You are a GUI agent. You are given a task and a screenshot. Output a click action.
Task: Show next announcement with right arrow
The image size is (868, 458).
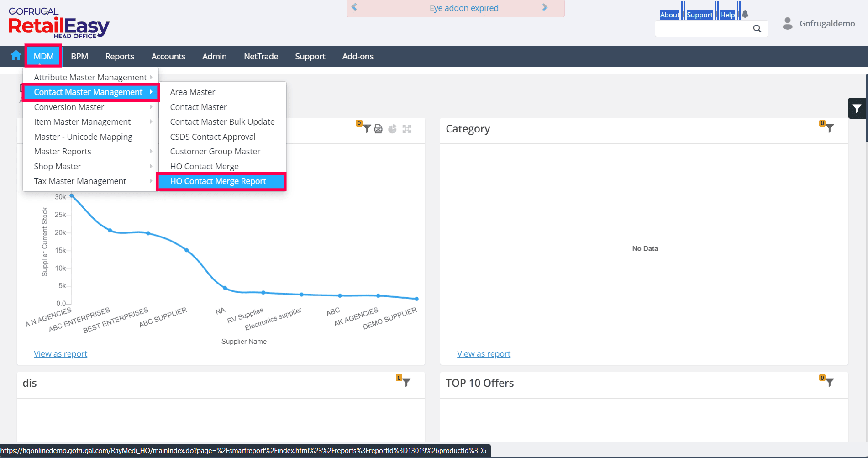[545, 7]
